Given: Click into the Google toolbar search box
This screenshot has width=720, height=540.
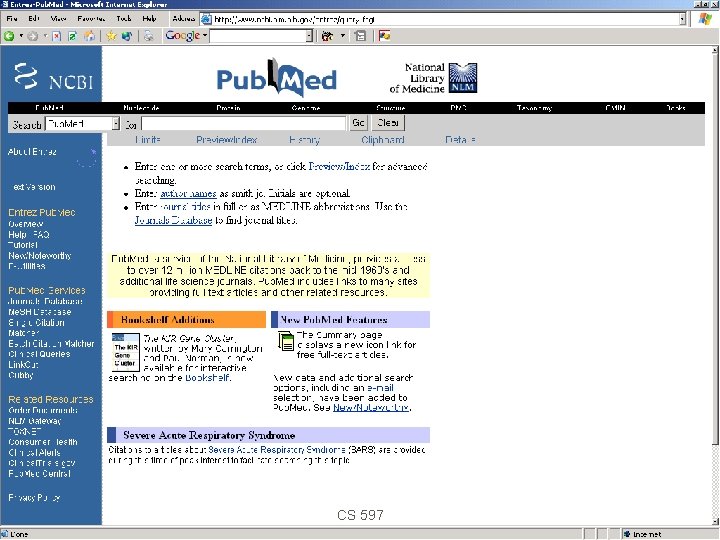Looking at the screenshot, I should tap(258, 36).
